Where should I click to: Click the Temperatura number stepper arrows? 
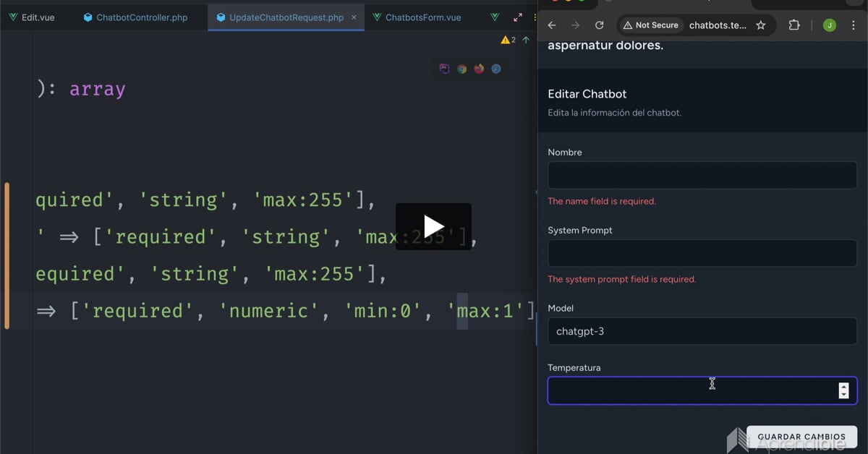(843, 390)
